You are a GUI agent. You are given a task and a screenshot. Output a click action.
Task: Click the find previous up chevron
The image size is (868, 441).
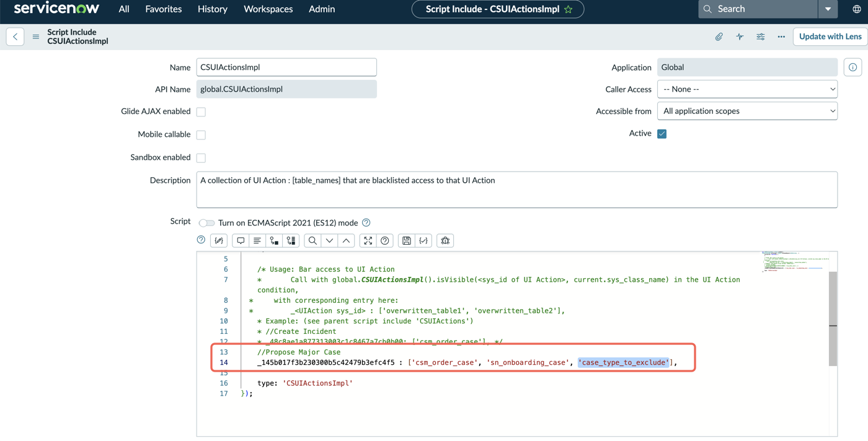point(346,240)
